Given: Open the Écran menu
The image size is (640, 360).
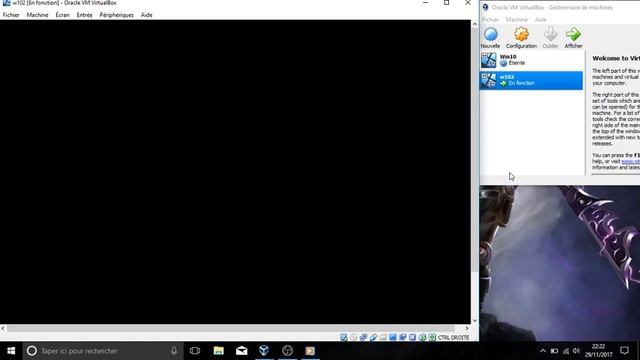Looking at the screenshot, I should 62,15.
